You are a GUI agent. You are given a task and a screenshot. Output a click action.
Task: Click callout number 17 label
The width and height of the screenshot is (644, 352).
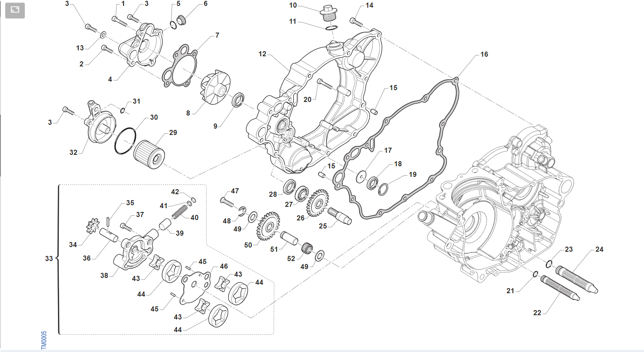point(388,151)
